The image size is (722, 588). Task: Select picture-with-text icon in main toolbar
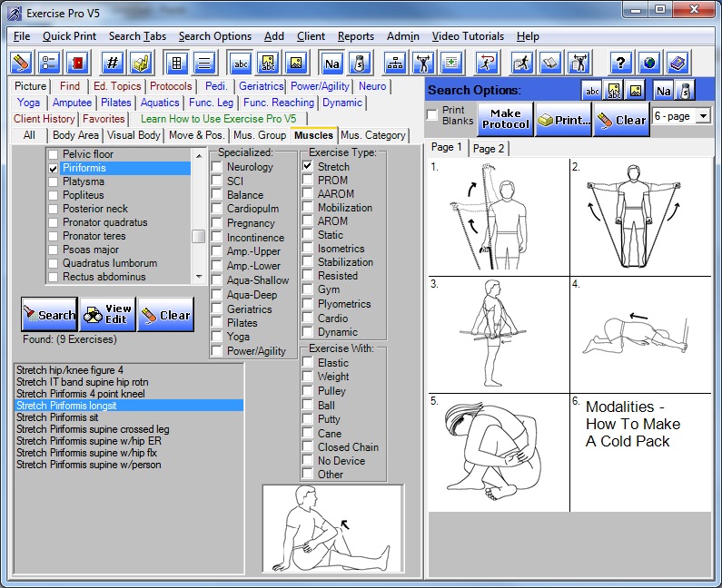pos(268,63)
